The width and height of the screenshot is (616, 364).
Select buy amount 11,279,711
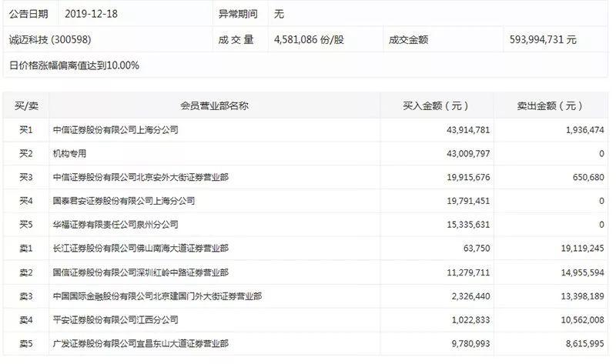click(468, 272)
